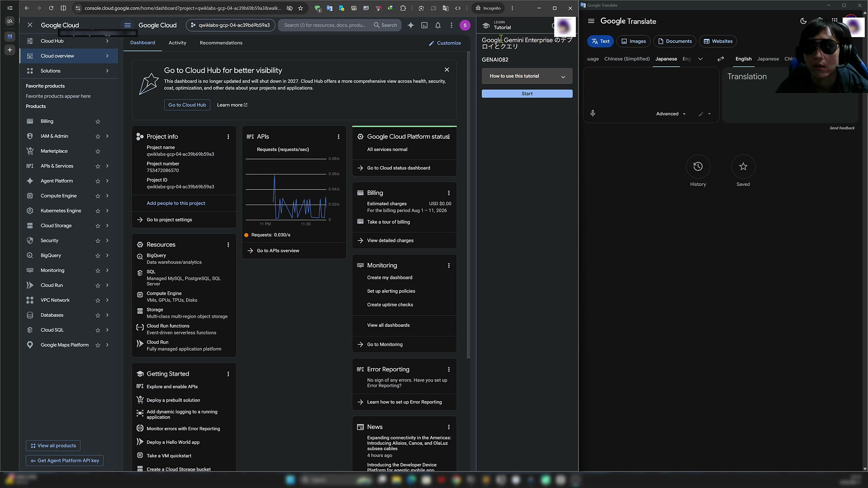Star Marketplace as favorite product
868x488 pixels.
[98, 151]
